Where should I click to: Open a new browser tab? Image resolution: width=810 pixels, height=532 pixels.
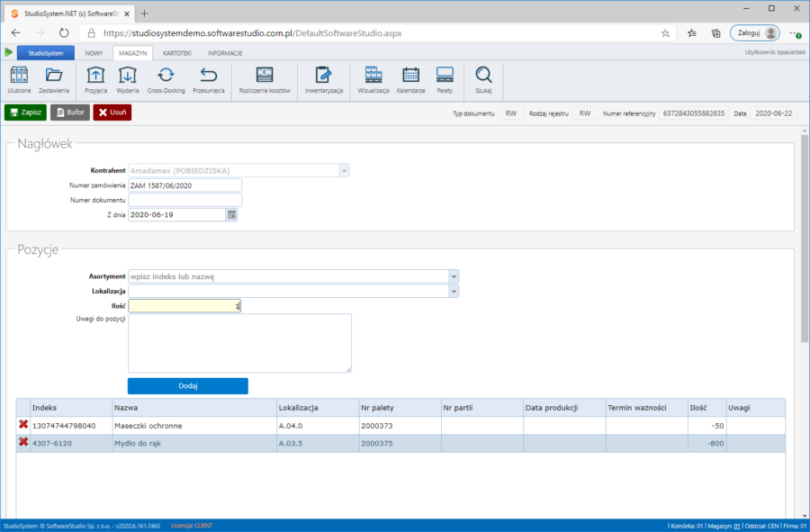(144, 14)
